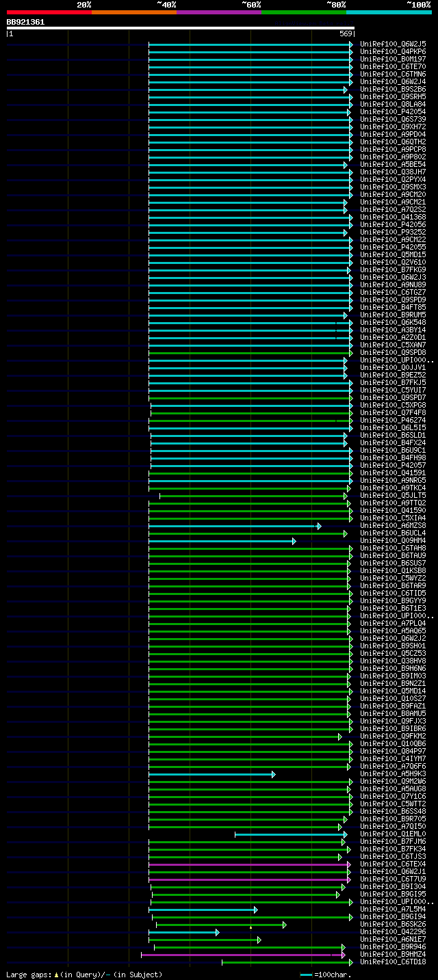The height and width of the screenshot is (980, 438).
Task: Open hit UniRef100_C6TE70
Action: coord(393,66)
